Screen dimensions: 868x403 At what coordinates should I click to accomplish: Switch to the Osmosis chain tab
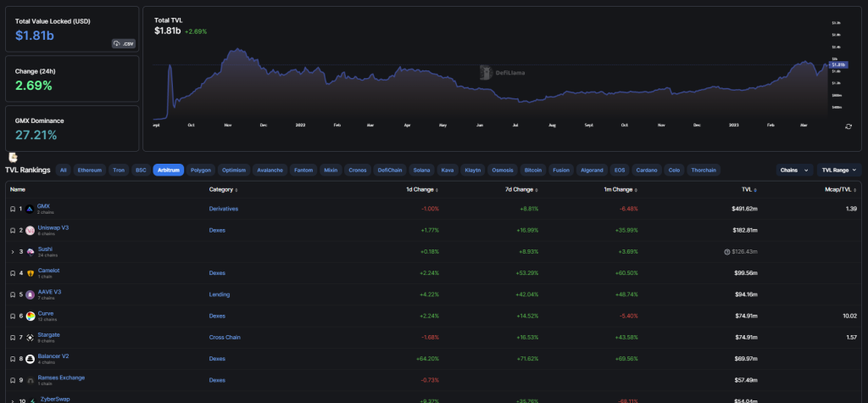pos(504,171)
